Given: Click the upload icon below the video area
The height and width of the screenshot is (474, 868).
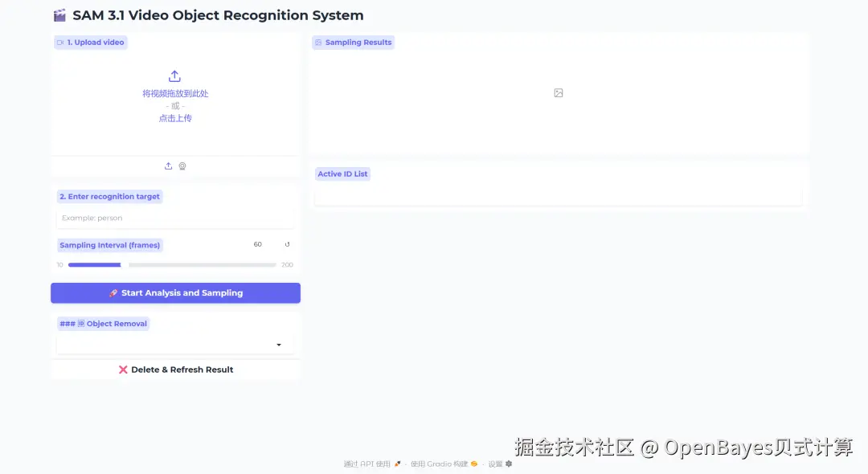Looking at the screenshot, I should click(x=168, y=165).
